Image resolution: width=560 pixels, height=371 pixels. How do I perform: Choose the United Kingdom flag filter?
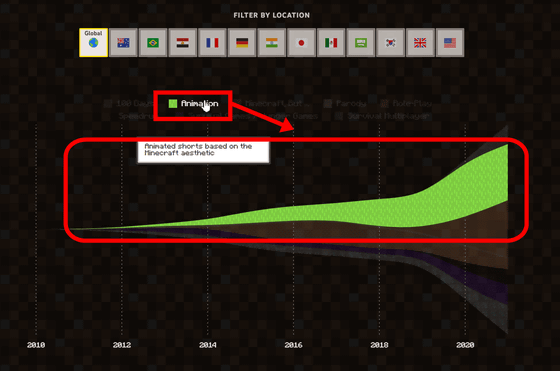pyautogui.click(x=420, y=42)
